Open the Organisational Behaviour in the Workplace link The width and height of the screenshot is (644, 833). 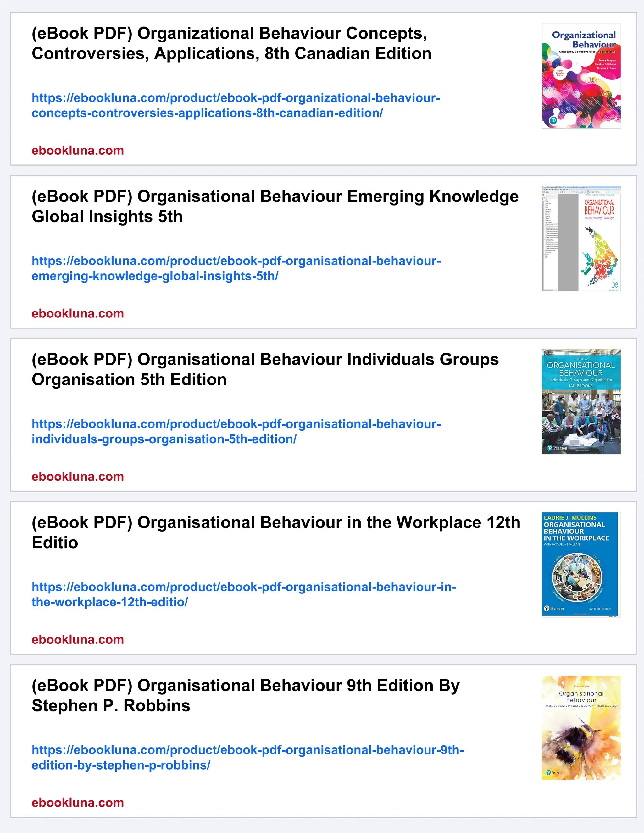pyautogui.click(x=244, y=594)
